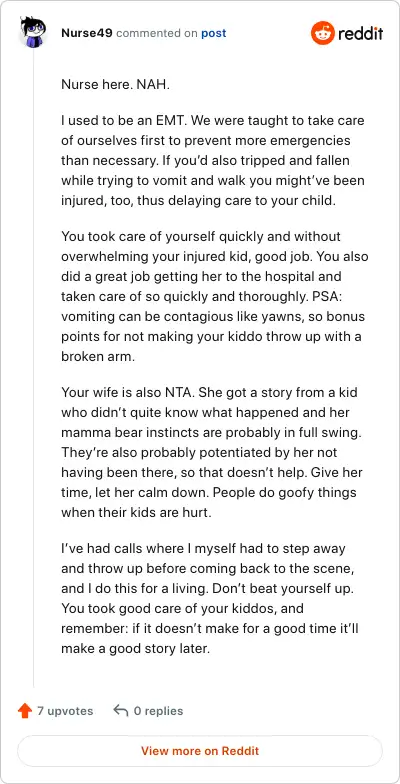This screenshot has width=400, height=784.
Task: Click the Nurse49 user avatar image
Action: pos(34,32)
